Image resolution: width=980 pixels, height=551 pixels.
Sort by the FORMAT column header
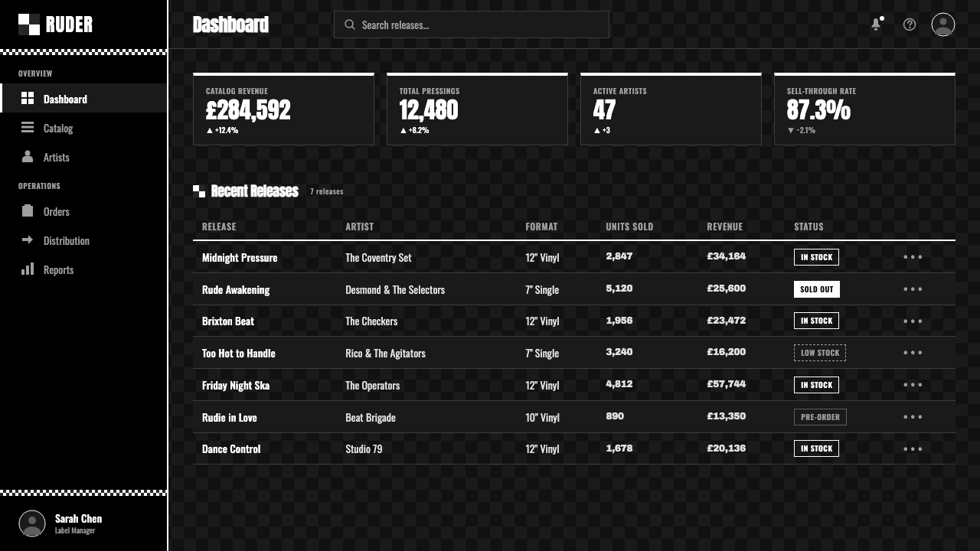[x=541, y=227]
